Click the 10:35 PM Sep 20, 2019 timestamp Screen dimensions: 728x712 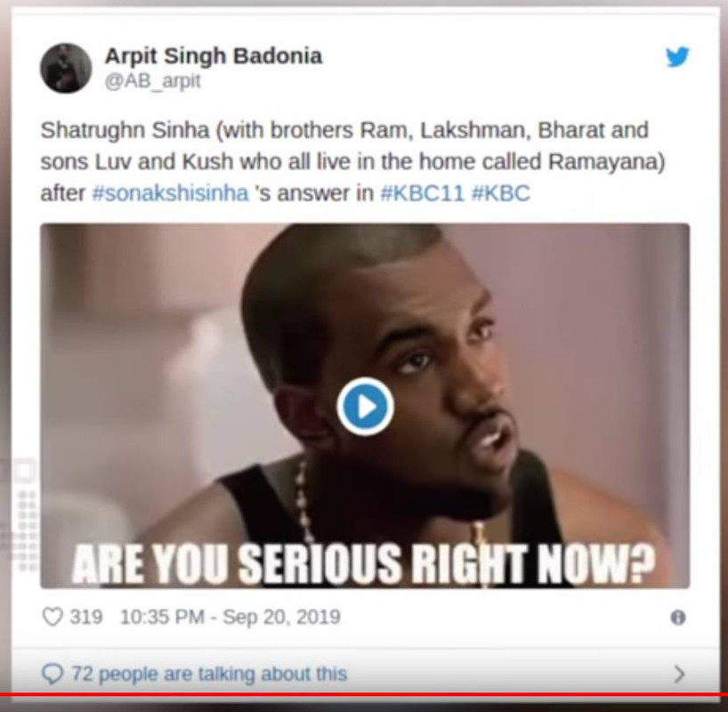pos(231,617)
